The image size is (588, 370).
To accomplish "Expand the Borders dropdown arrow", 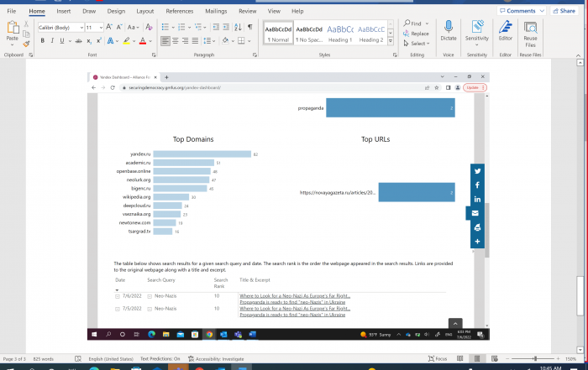I will pos(249,41).
